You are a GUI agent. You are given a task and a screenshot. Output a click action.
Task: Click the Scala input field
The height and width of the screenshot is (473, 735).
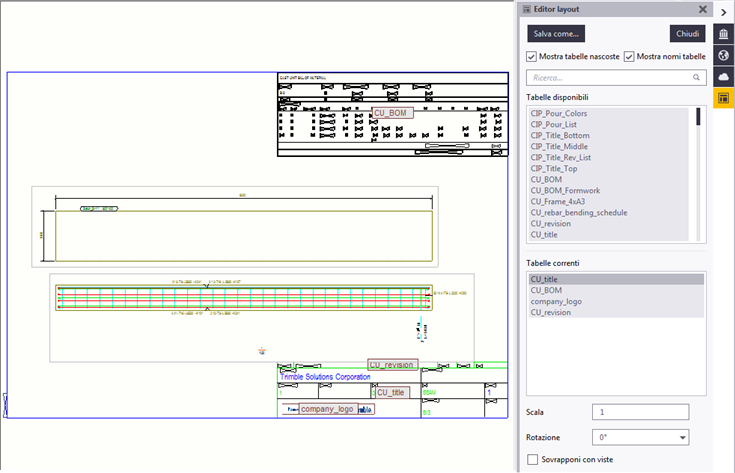tap(639, 412)
